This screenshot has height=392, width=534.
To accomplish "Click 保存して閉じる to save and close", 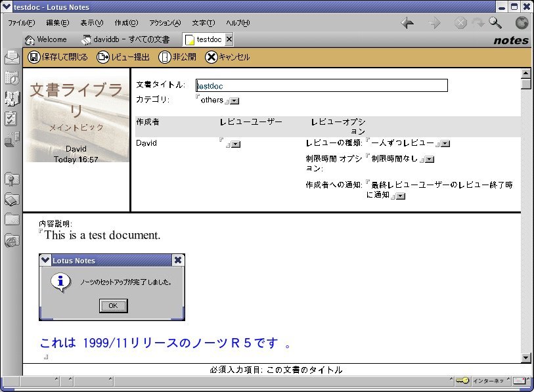I will point(58,57).
